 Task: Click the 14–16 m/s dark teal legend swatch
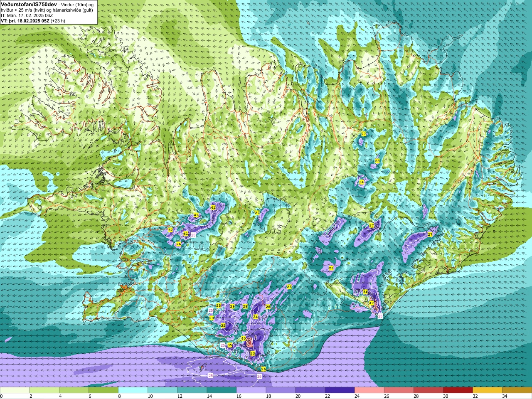(222, 390)
